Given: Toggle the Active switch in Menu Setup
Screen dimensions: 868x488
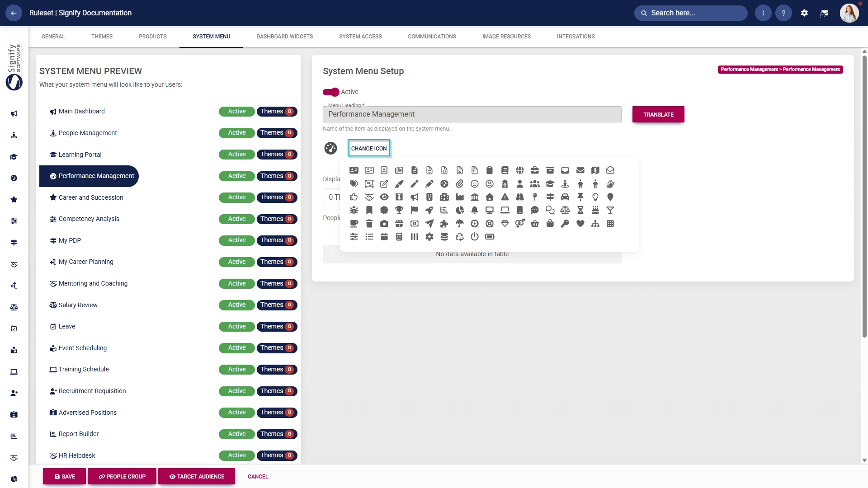Looking at the screenshot, I should (331, 92).
